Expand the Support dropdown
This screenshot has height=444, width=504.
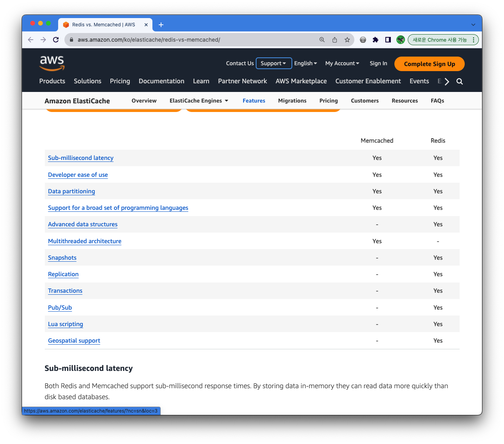274,63
